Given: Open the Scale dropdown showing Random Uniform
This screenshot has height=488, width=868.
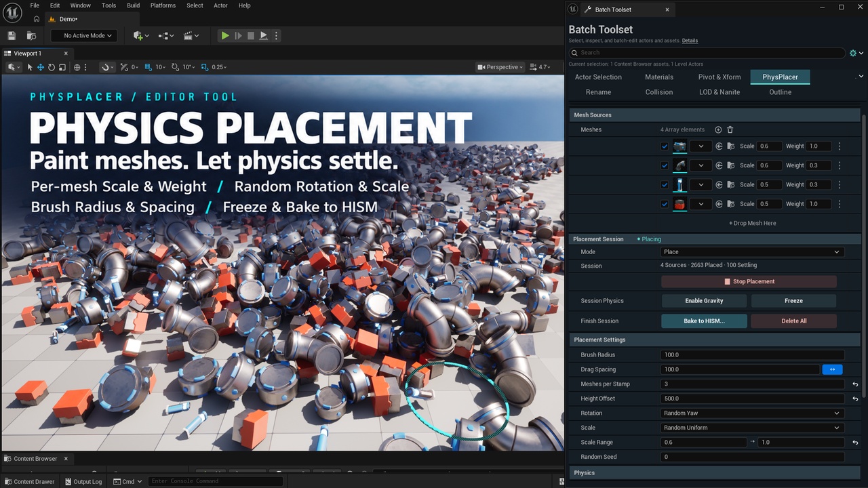Looking at the screenshot, I should 753,428.
